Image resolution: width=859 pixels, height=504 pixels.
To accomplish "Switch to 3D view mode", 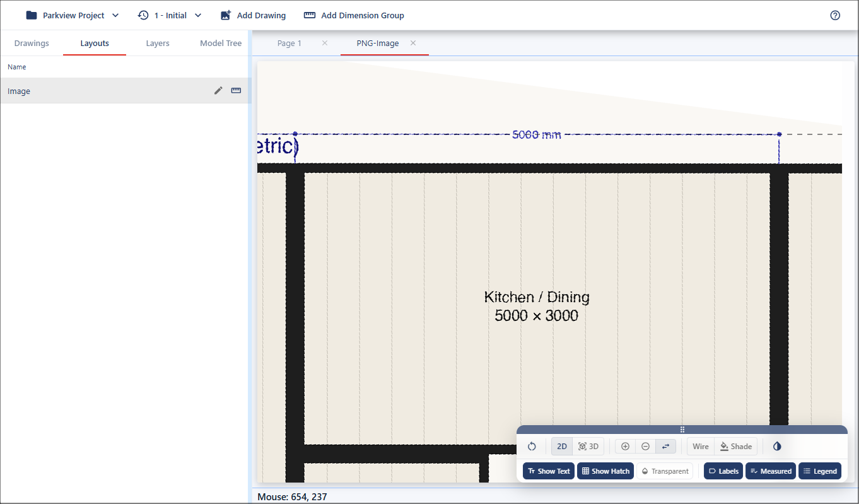I will click(588, 447).
